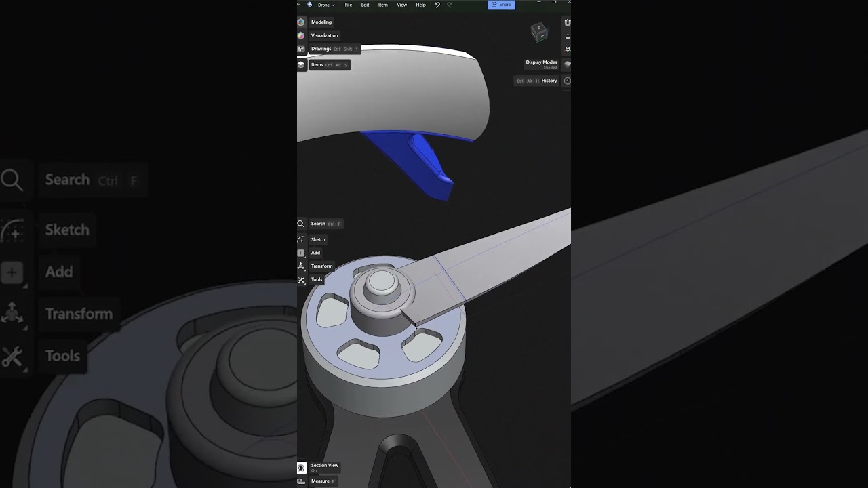
Task: Open the Add menu plus icon
Action: pyautogui.click(x=301, y=253)
